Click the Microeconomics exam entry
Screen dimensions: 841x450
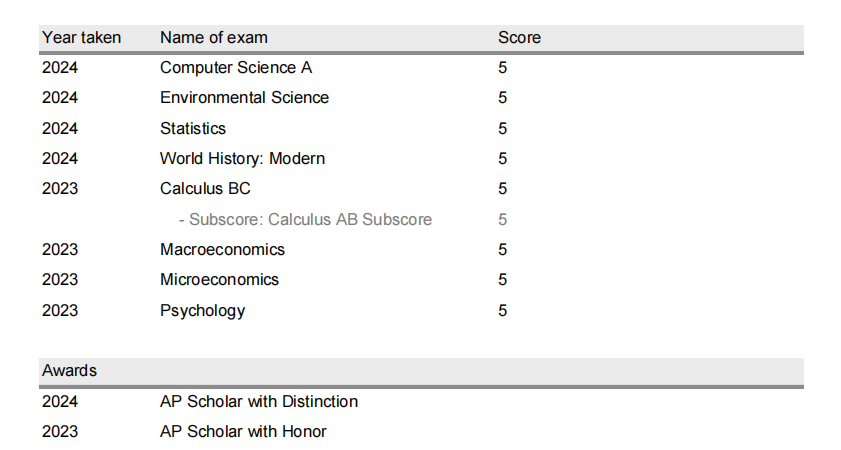click(x=219, y=279)
